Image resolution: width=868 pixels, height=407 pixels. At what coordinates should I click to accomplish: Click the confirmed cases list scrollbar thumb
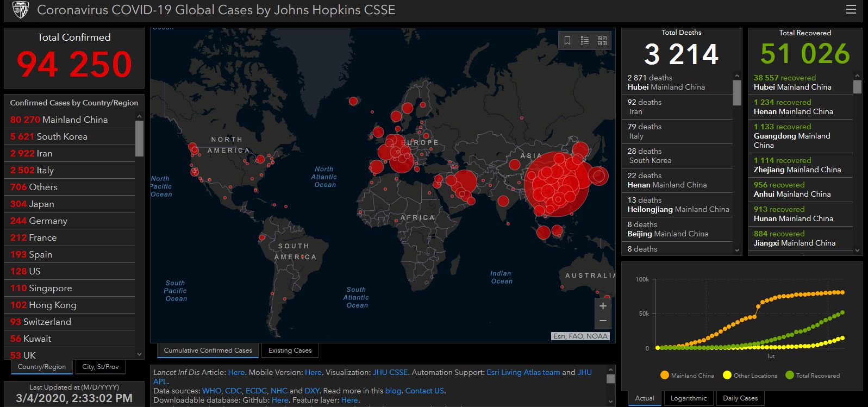(x=140, y=139)
